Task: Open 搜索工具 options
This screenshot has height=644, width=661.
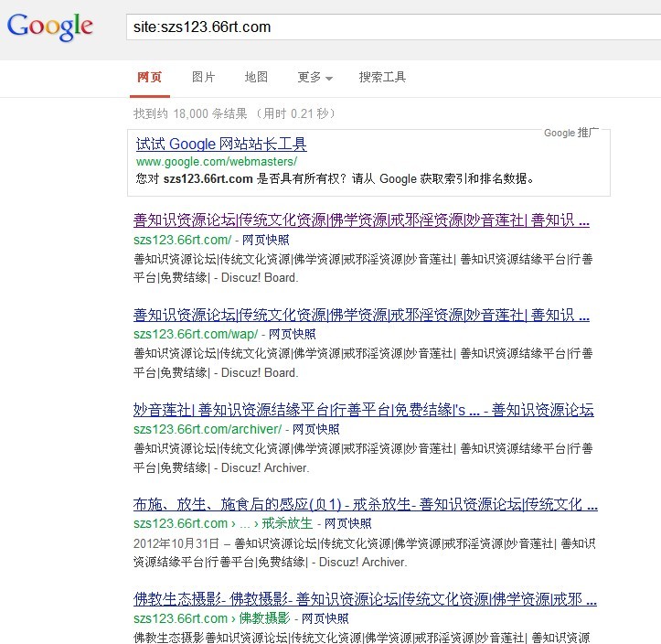Action: tap(382, 77)
